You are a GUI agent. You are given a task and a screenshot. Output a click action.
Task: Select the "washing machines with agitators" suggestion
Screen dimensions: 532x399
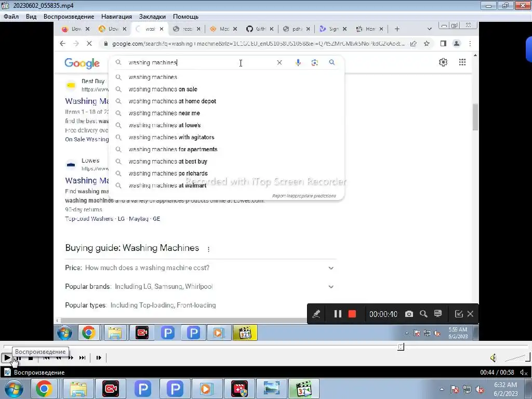[x=227, y=137]
